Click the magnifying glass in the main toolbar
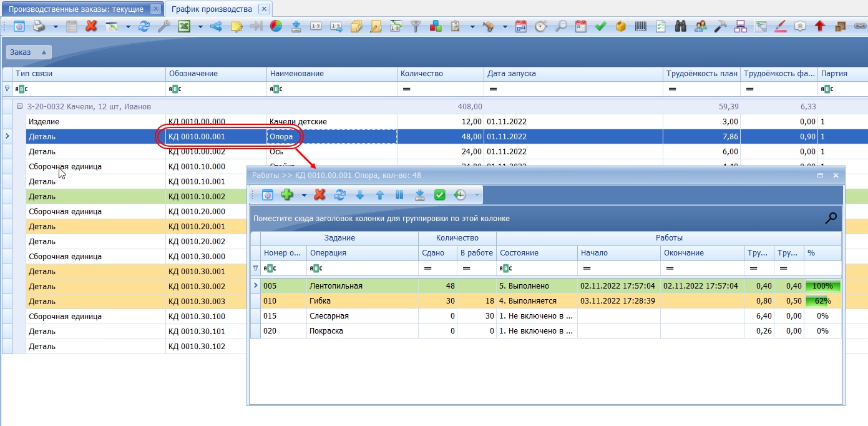 [x=561, y=26]
